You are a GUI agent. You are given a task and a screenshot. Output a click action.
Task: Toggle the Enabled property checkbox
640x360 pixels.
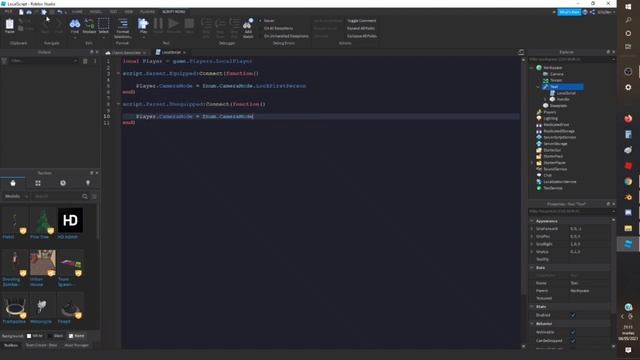[x=573, y=315]
